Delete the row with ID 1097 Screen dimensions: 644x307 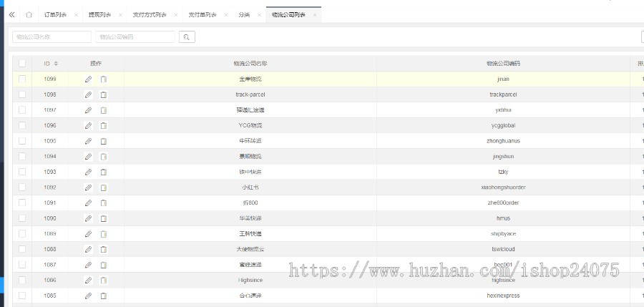pyautogui.click(x=104, y=110)
